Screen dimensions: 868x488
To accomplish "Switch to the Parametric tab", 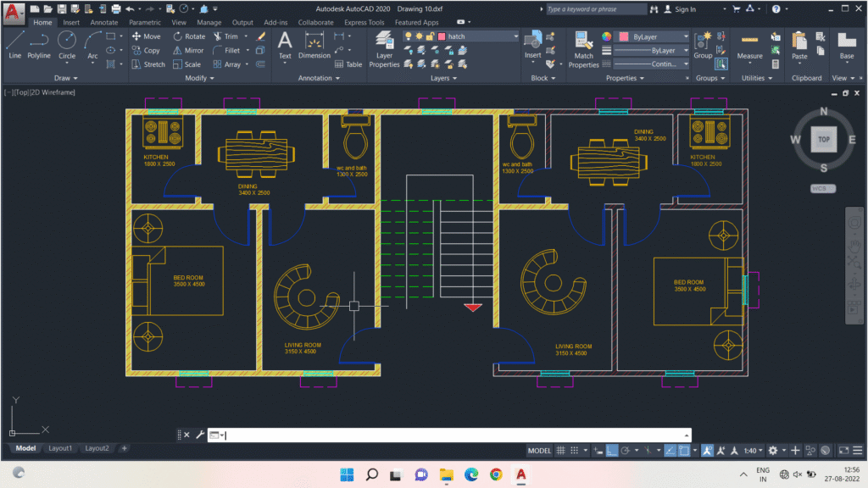I will (x=145, y=23).
